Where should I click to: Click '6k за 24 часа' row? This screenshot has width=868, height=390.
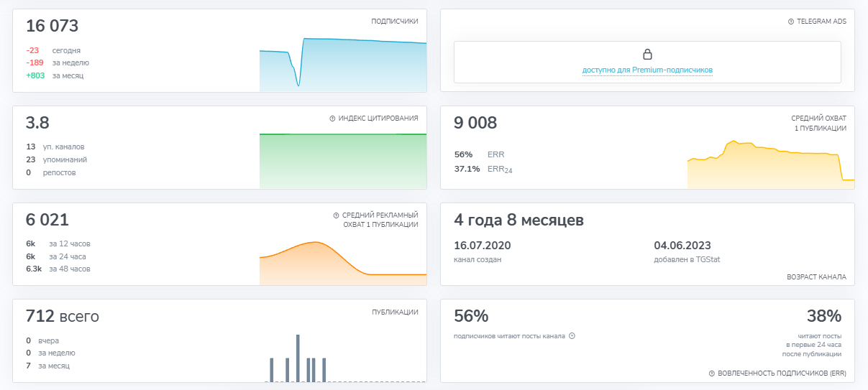(58, 256)
